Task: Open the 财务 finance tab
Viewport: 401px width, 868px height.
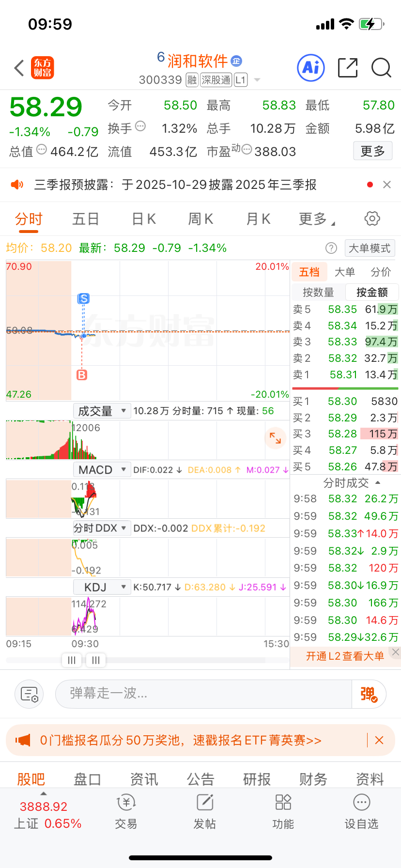Action: coord(313,779)
